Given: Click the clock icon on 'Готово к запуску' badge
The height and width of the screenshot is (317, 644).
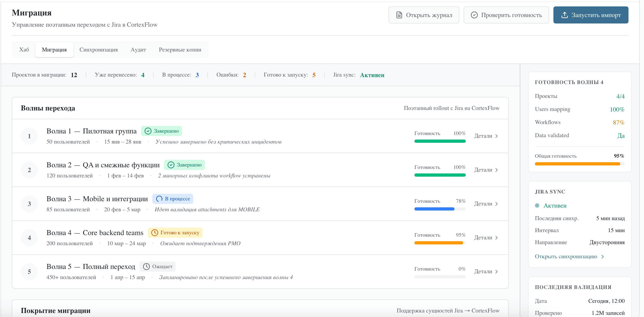Looking at the screenshot, I should tap(155, 232).
